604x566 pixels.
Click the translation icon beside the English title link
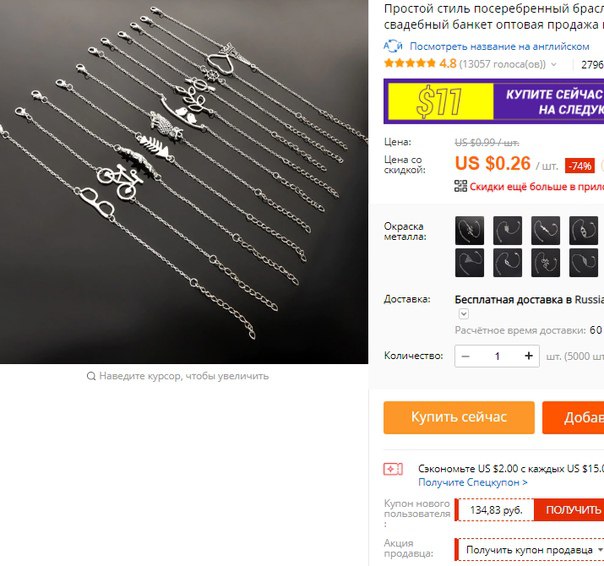(x=393, y=46)
